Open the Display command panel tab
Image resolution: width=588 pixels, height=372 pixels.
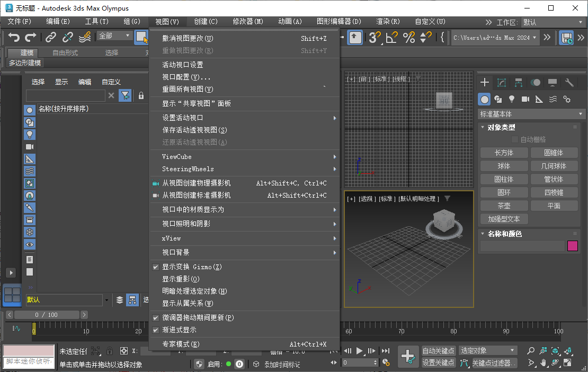pyautogui.click(x=553, y=82)
